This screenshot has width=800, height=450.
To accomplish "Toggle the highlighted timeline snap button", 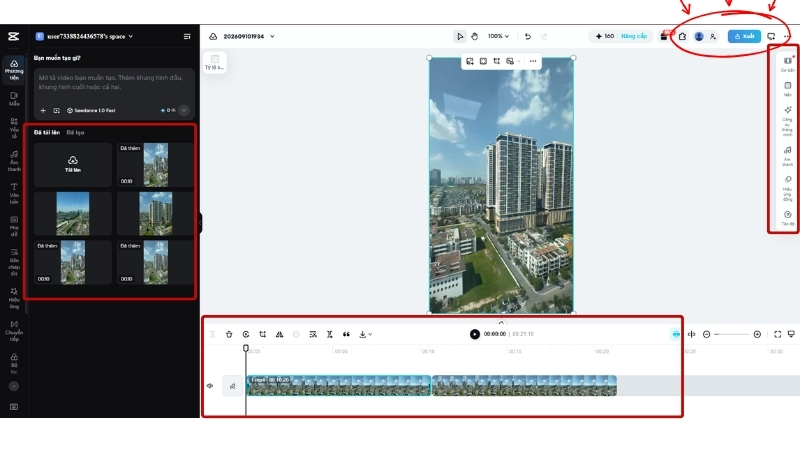I will click(676, 334).
